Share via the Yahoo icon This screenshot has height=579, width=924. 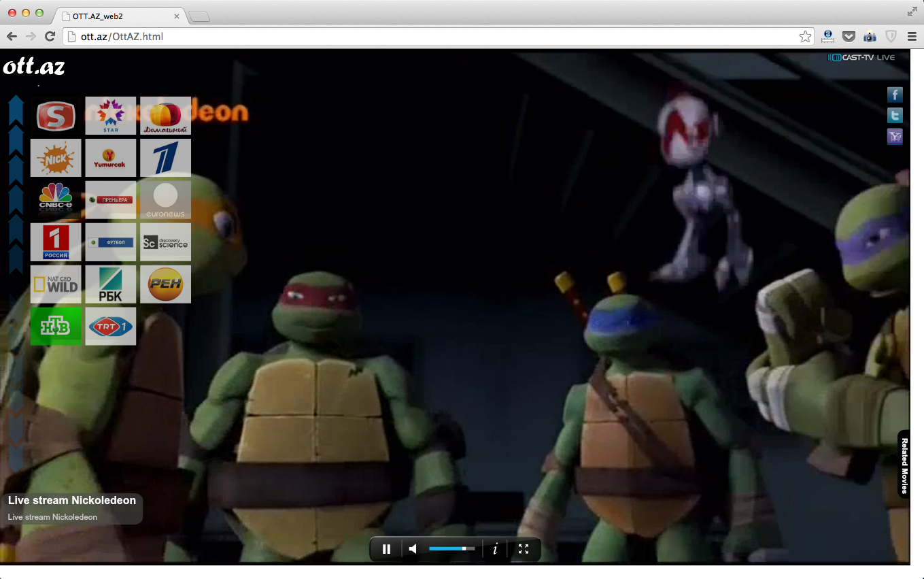(895, 137)
